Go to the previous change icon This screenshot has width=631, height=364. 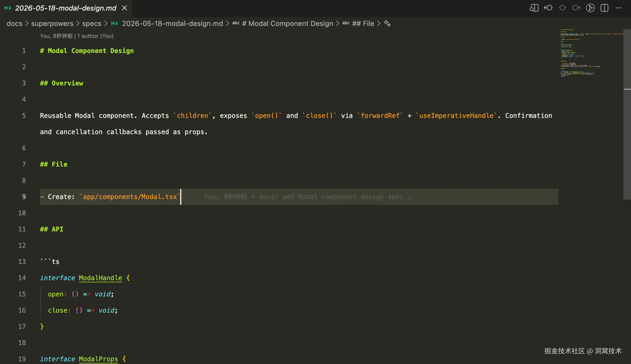tap(548, 8)
